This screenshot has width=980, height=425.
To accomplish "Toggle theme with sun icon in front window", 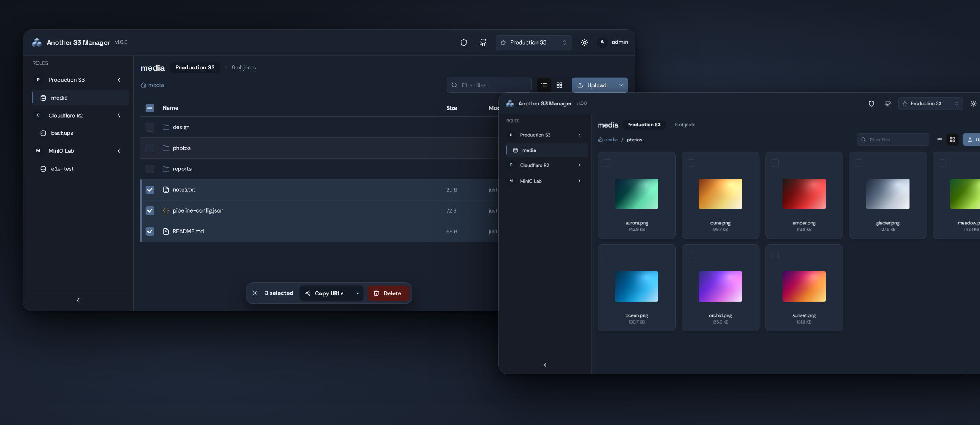I will pos(973,104).
